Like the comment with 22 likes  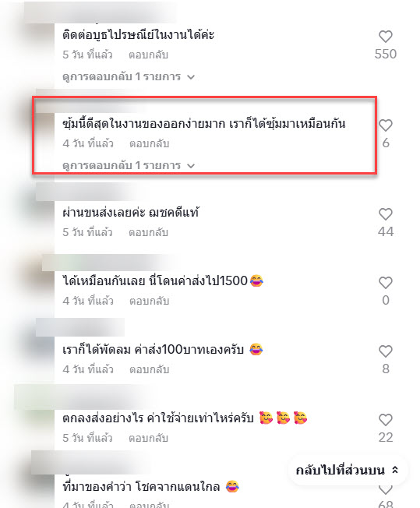coord(385,420)
